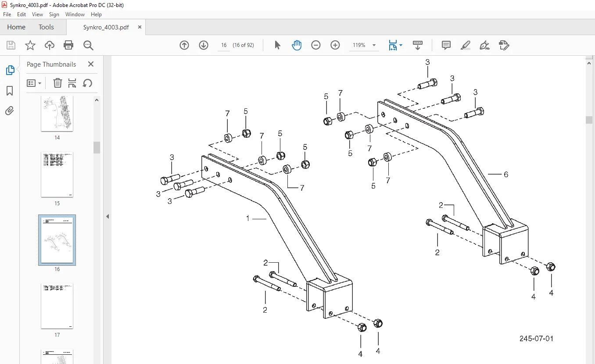Add file to starred bookmarks

[30, 45]
